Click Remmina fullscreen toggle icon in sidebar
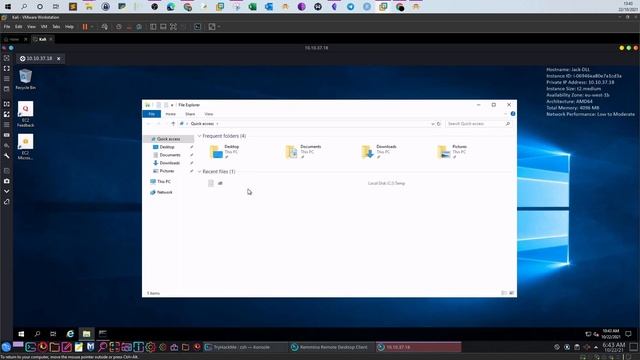This screenshot has height=360, width=640. 7,69
